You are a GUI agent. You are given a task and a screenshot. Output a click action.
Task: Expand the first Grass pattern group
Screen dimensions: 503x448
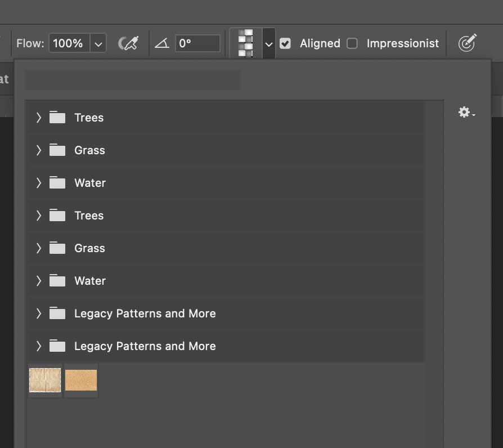(x=38, y=150)
